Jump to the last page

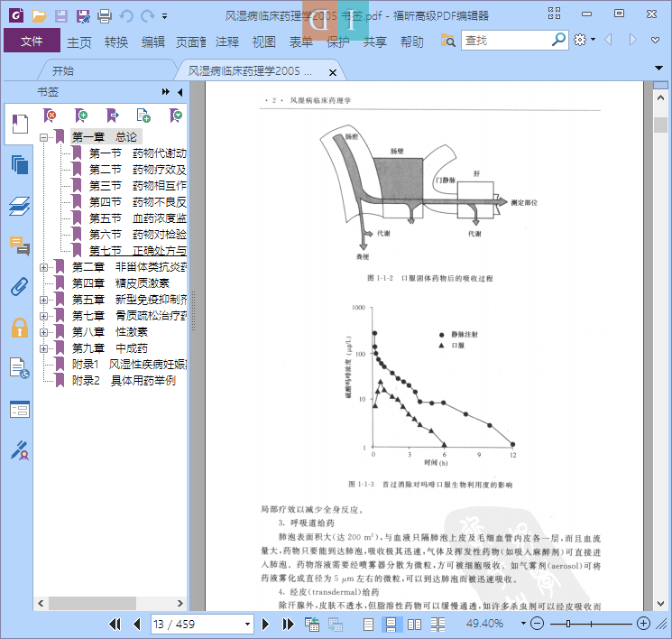pyautogui.click(x=289, y=624)
